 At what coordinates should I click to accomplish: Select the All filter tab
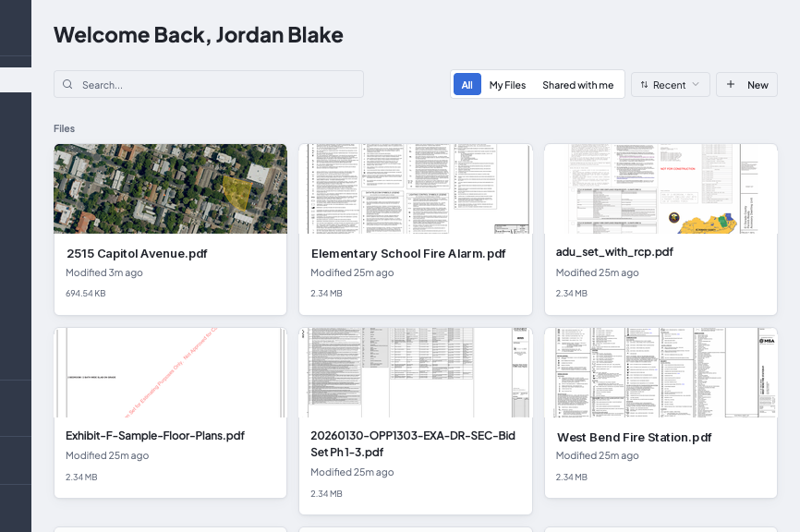467,85
